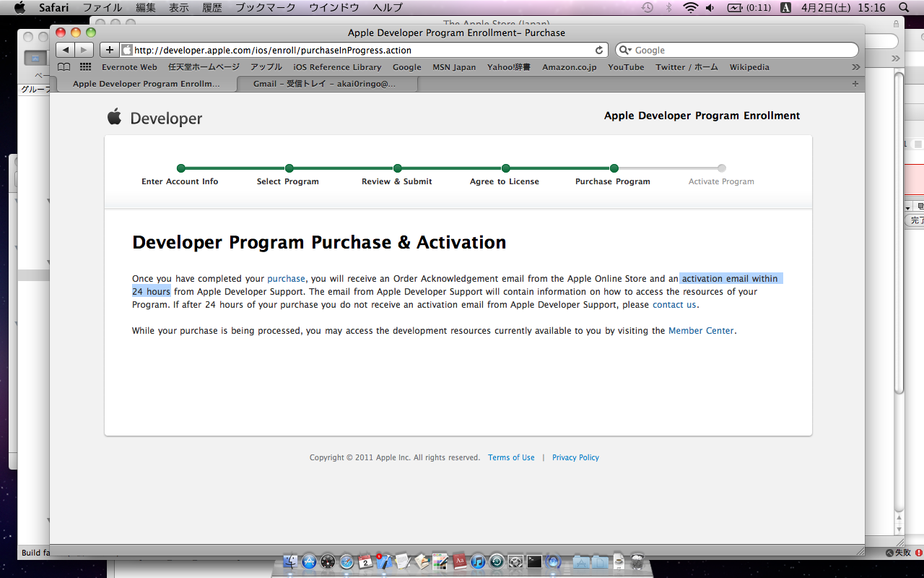Screen dimensions: 924x578
Task: Click Safari's forward arrow button
Action: point(84,50)
